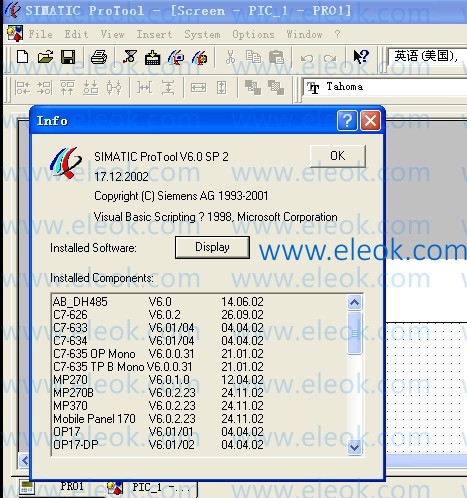Screen dimensions: 467x498
Task: Click the Info dialog help question button
Action: pyautogui.click(x=347, y=121)
